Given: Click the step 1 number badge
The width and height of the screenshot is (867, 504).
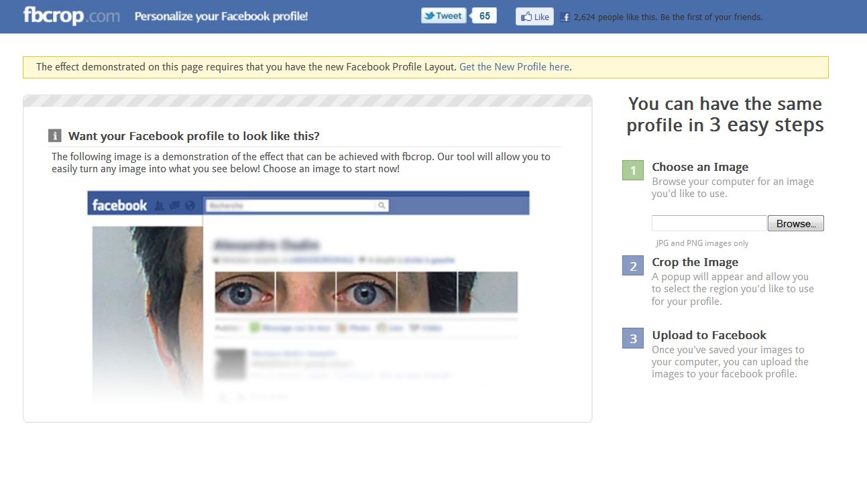Looking at the screenshot, I should point(633,170).
